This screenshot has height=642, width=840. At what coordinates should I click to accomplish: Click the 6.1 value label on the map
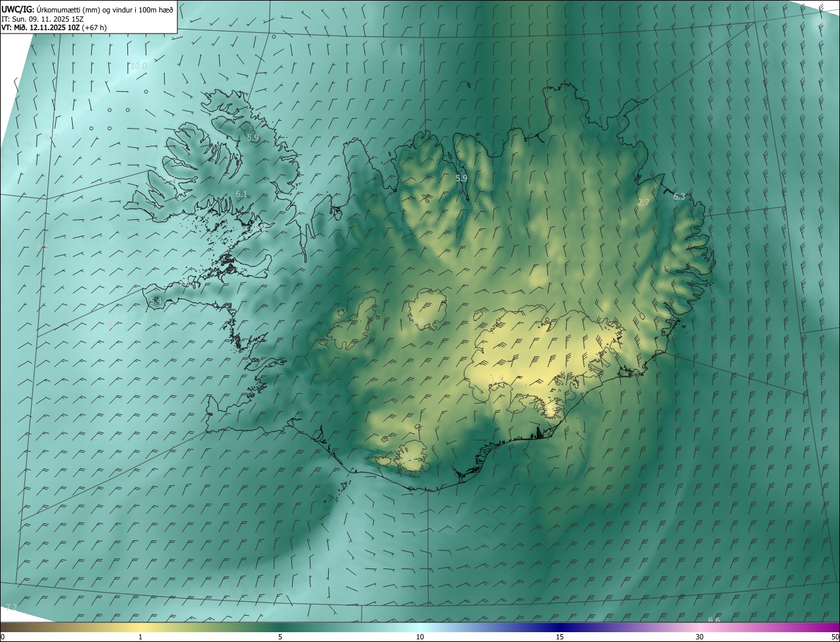click(x=241, y=194)
